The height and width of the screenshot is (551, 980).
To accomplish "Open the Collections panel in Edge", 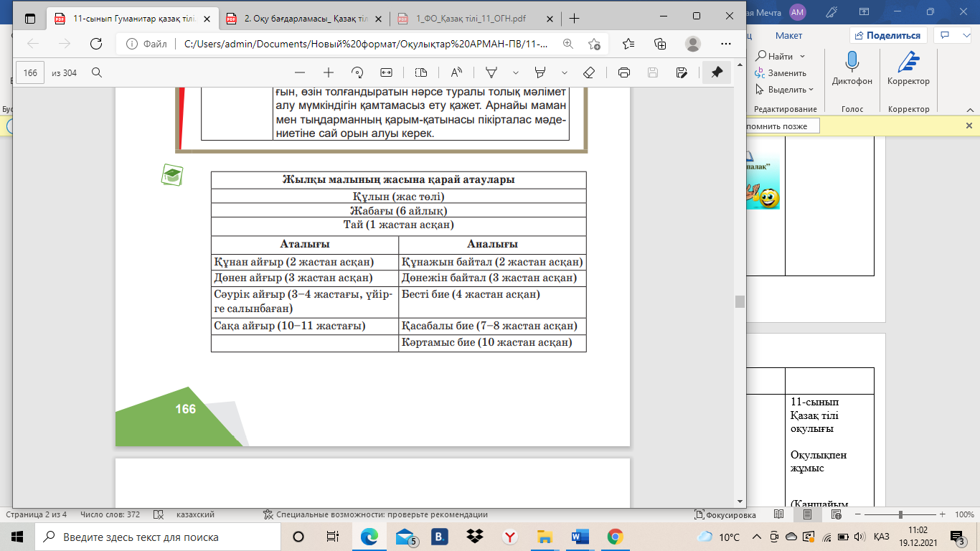I will (x=660, y=44).
